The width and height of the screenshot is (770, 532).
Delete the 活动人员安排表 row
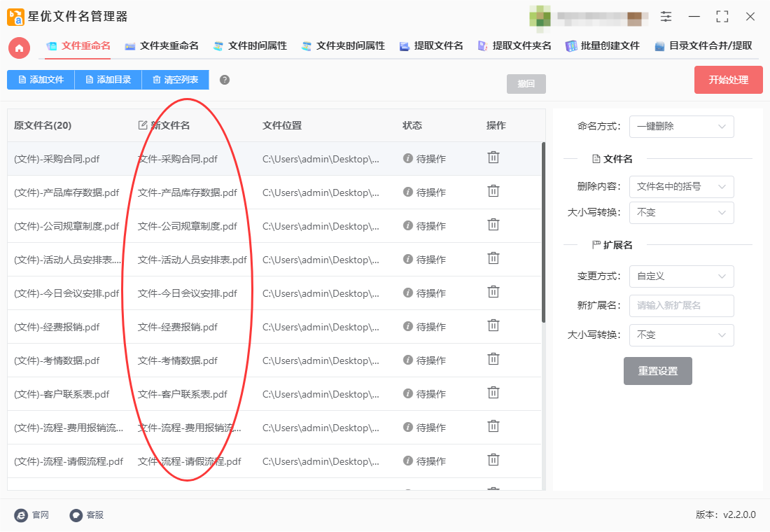click(x=493, y=258)
